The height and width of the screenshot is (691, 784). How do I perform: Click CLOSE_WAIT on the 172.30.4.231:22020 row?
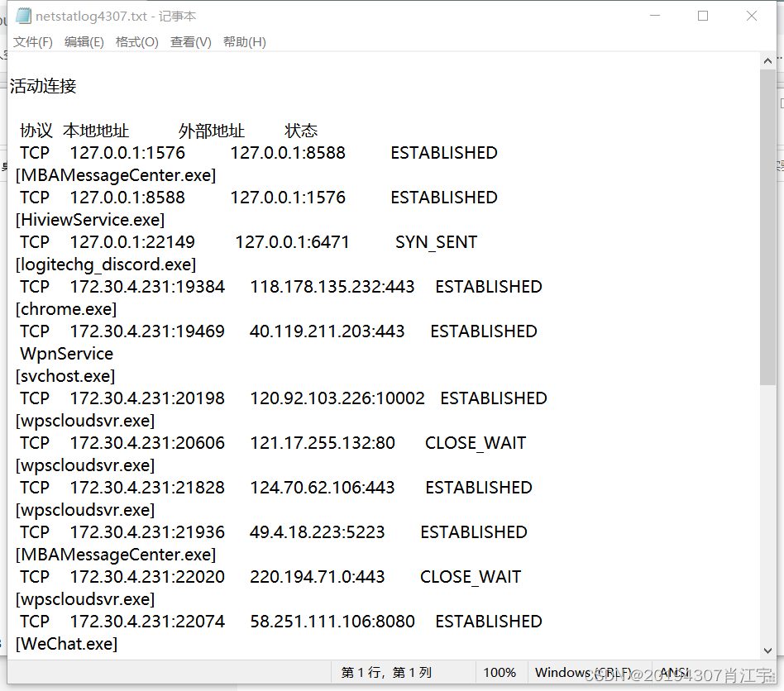pos(471,577)
